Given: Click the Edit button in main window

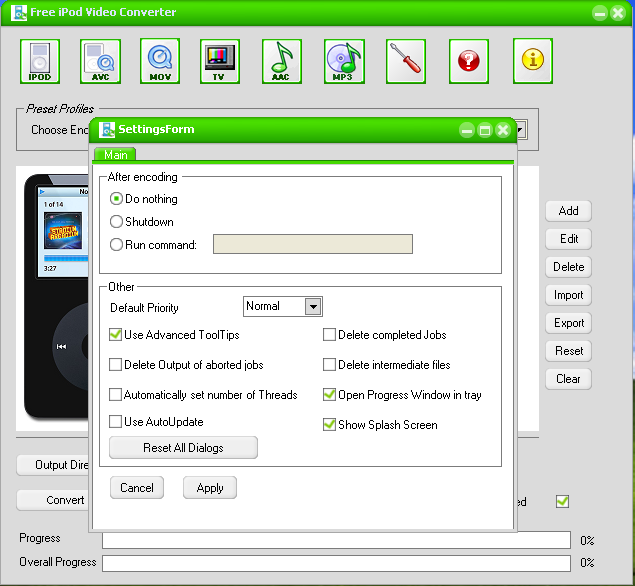Looking at the screenshot, I should coord(569,239).
